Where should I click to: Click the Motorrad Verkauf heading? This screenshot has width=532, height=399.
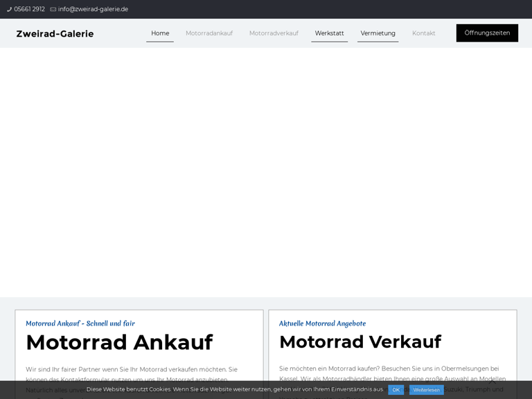360,342
